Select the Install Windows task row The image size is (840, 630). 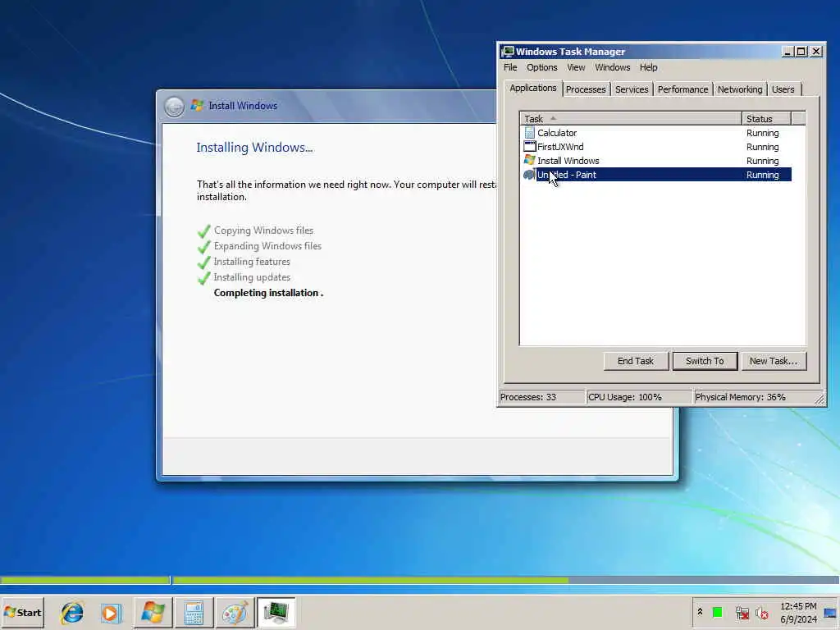[657, 160]
